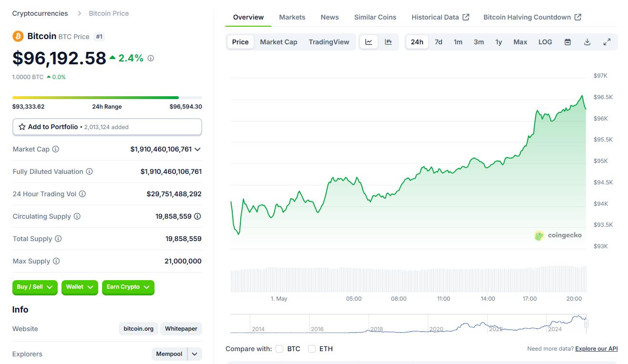The image size is (628, 364).
Task: Click the Explore our API link
Action: point(597,349)
